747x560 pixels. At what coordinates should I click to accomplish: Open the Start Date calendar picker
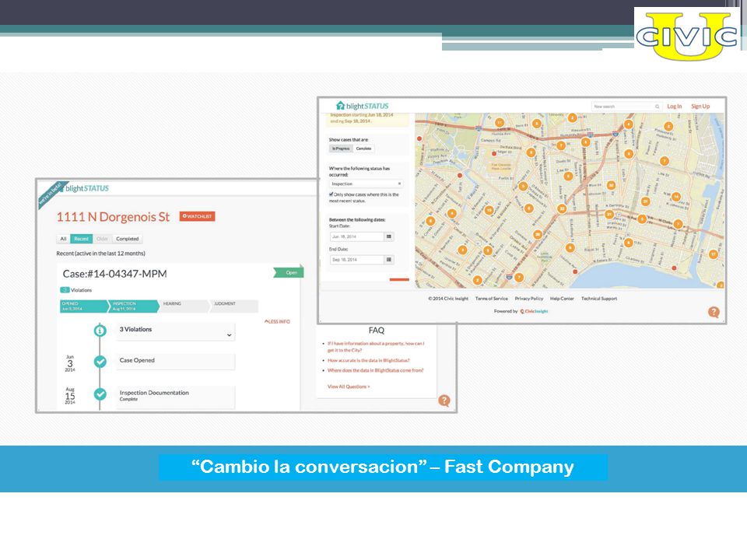coord(389,236)
